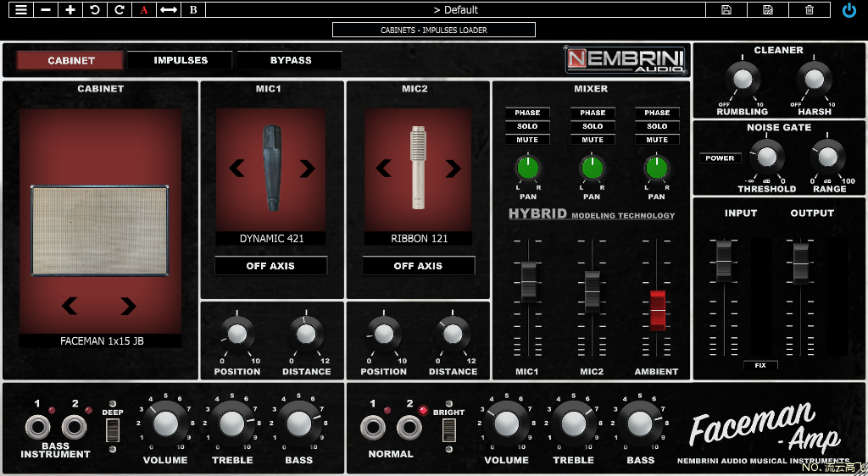Image resolution: width=868 pixels, height=476 pixels.
Task: Click the MIC2 POSITION knob
Action: click(x=384, y=334)
